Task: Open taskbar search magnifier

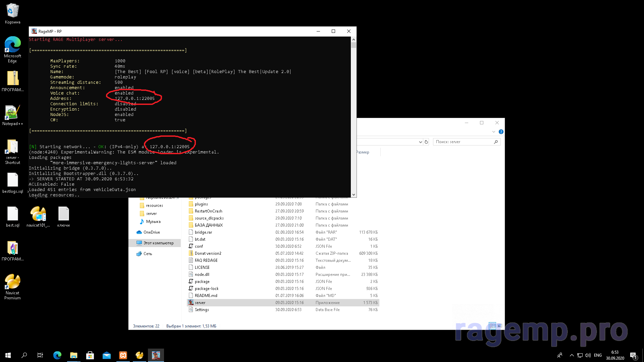Action: click(x=24, y=355)
